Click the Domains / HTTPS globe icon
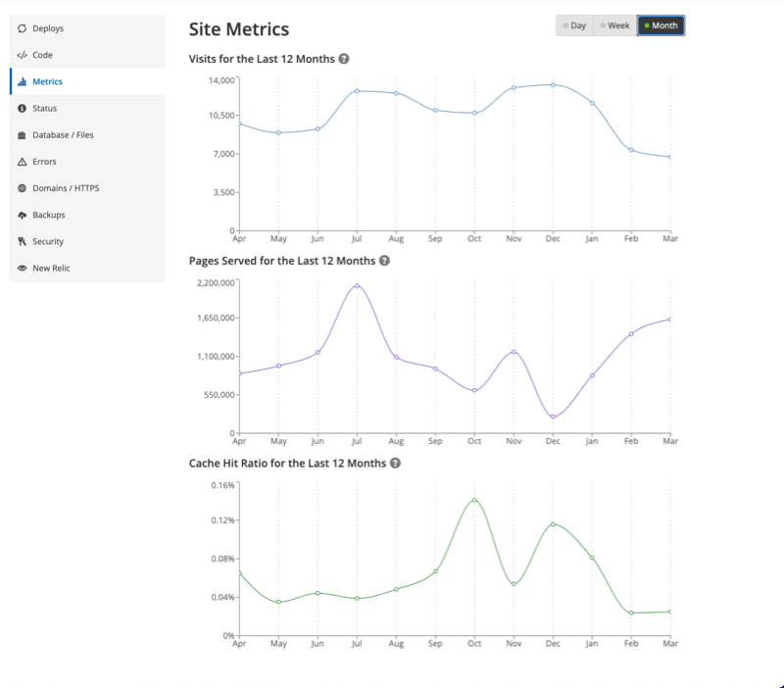Image resolution: width=784 pixels, height=688 pixels. click(21, 187)
